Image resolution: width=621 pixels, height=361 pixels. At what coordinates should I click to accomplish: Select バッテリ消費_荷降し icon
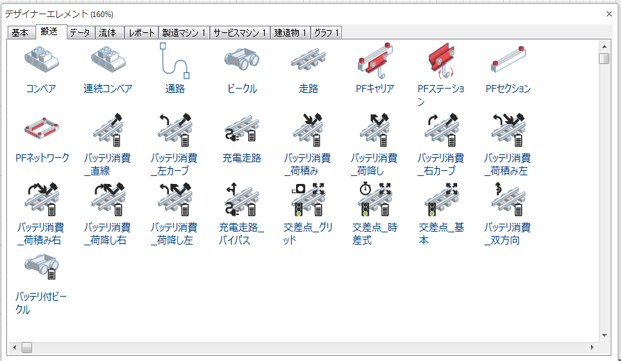pyautogui.click(x=375, y=130)
